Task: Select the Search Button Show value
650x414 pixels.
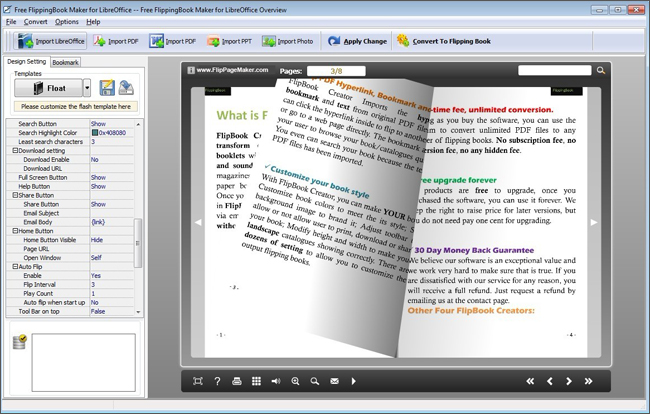Action: coord(112,123)
